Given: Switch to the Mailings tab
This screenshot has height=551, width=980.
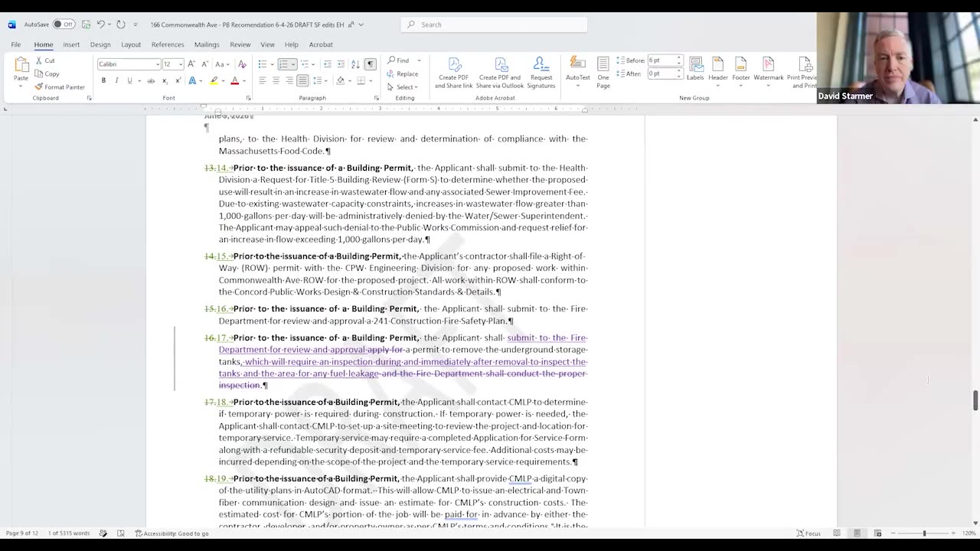Looking at the screenshot, I should (207, 44).
